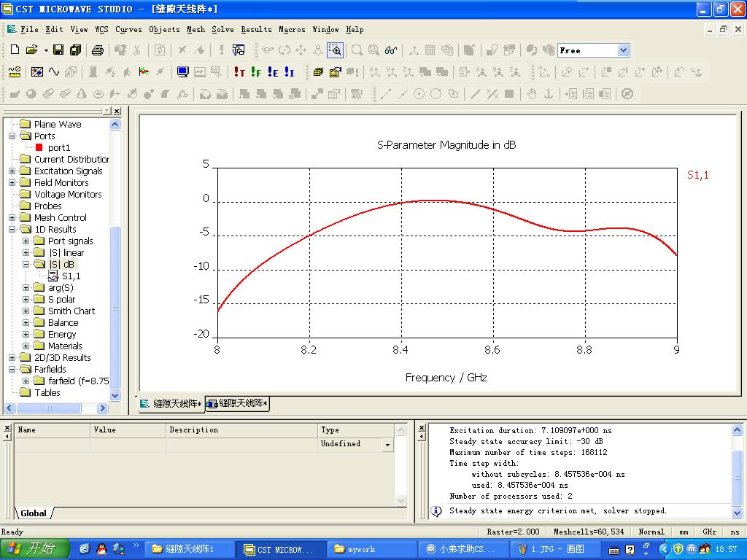Switch to 小弟求助CS taskbar window
The height and width of the screenshot is (560, 747).
[463, 550]
